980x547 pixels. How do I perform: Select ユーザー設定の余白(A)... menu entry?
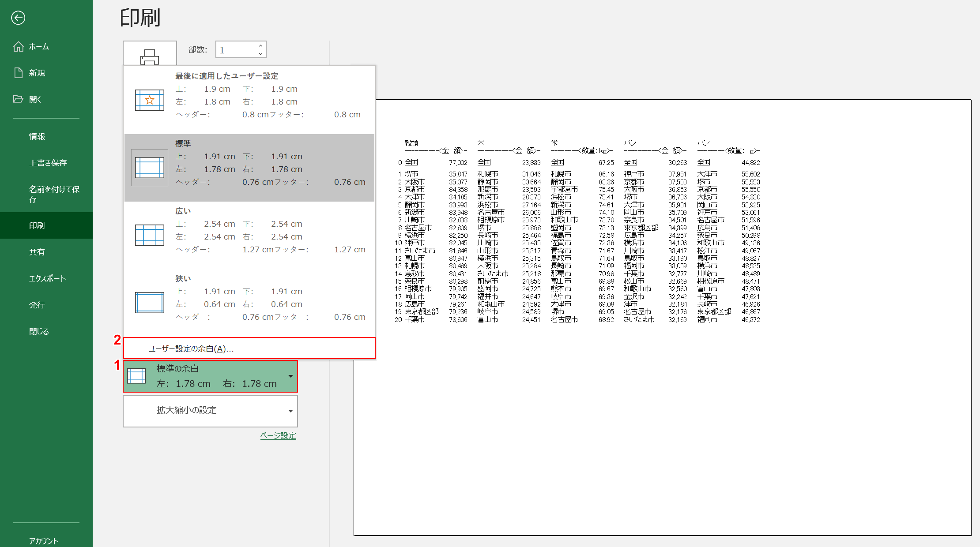coord(249,348)
